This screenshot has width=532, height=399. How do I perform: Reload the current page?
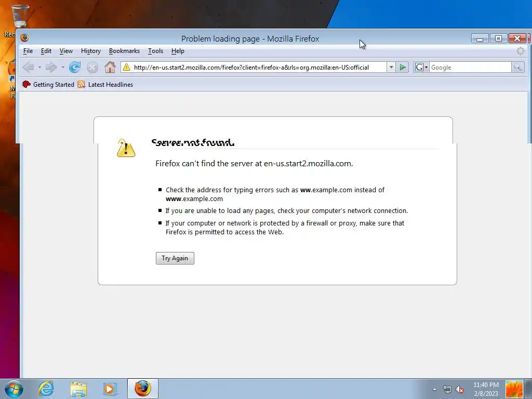pos(75,67)
